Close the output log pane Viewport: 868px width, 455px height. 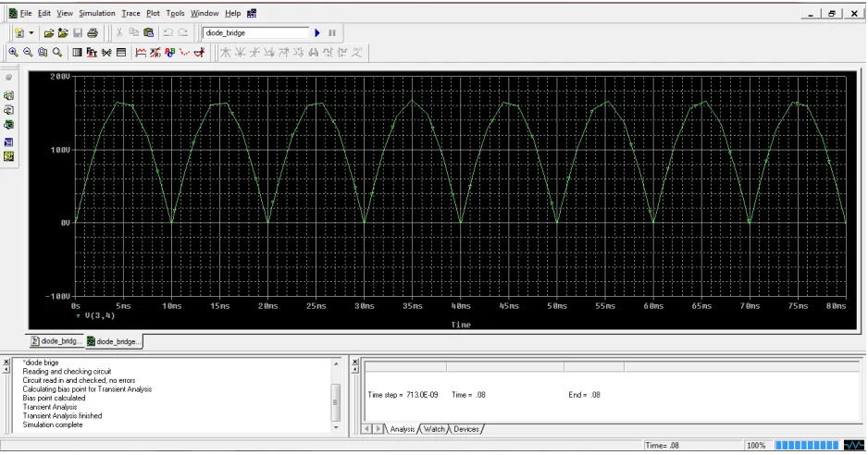click(x=6, y=362)
